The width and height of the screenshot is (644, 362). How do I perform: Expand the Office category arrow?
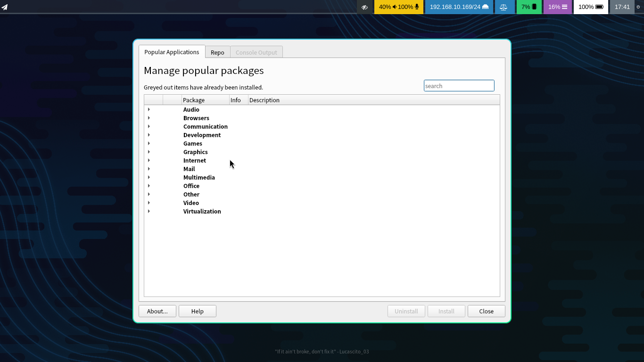tap(149, 186)
